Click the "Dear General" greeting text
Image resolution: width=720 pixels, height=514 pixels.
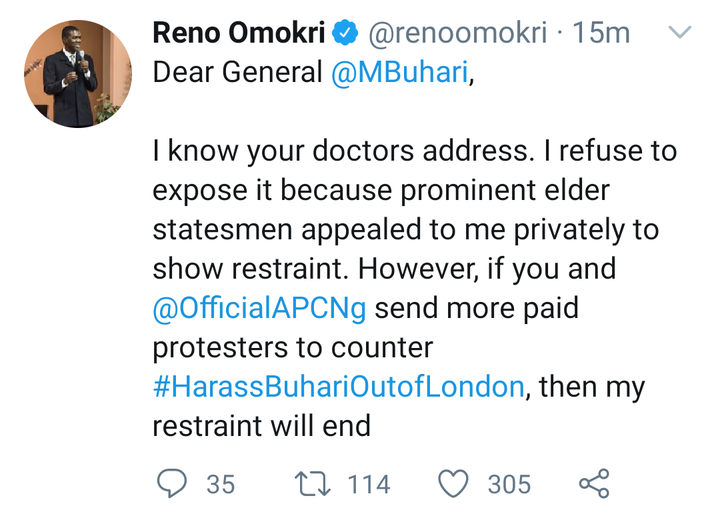(238, 73)
